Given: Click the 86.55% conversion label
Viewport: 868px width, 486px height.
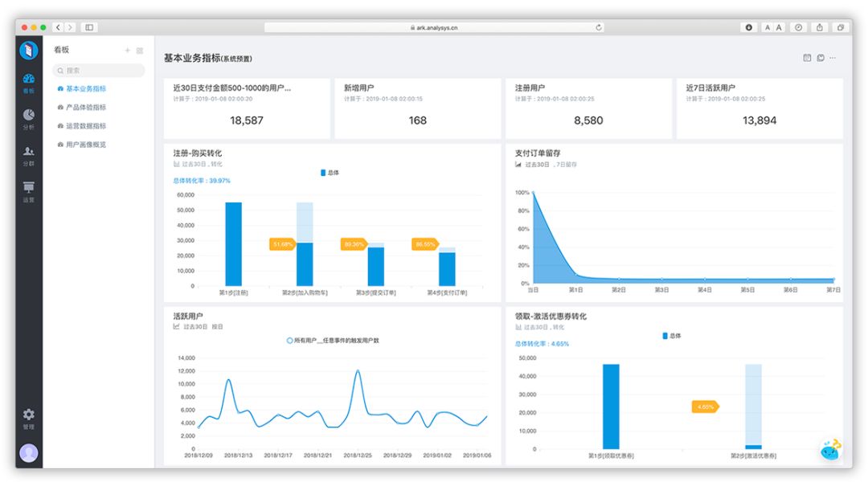Looking at the screenshot, I should point(425,244).
